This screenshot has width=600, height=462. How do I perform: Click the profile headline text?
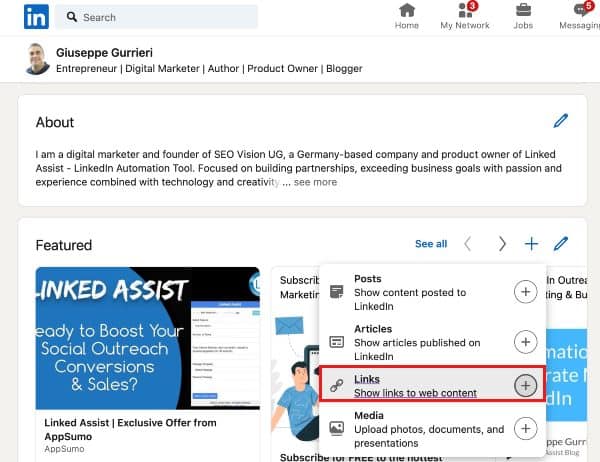209,69
